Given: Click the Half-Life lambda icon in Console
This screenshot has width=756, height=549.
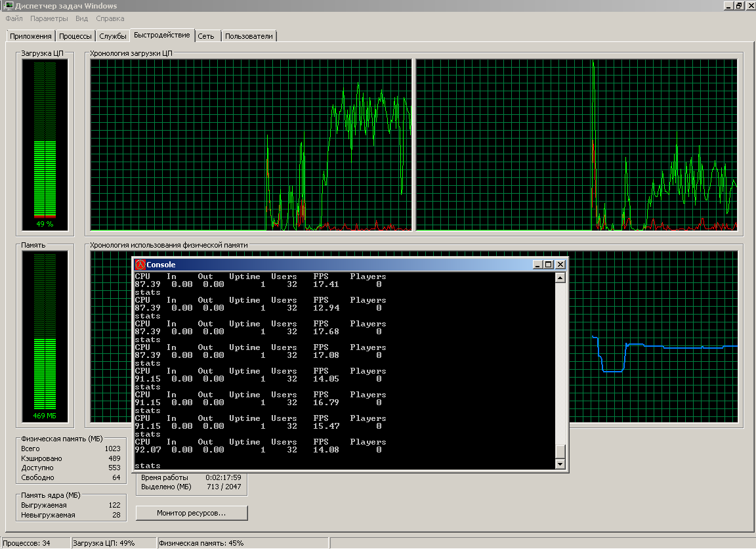Looking at the screenshot, I should coord(140,265).
